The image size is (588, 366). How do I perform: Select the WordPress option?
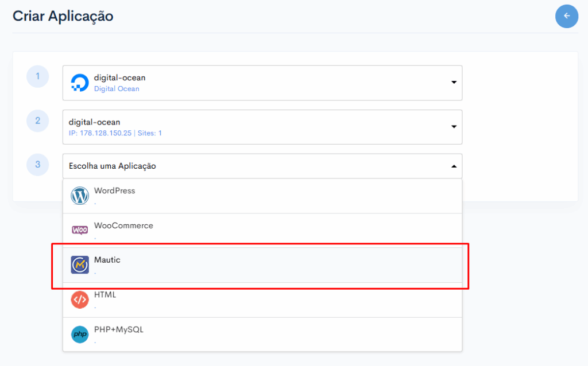pyautogui.click(x=262, y=196)
